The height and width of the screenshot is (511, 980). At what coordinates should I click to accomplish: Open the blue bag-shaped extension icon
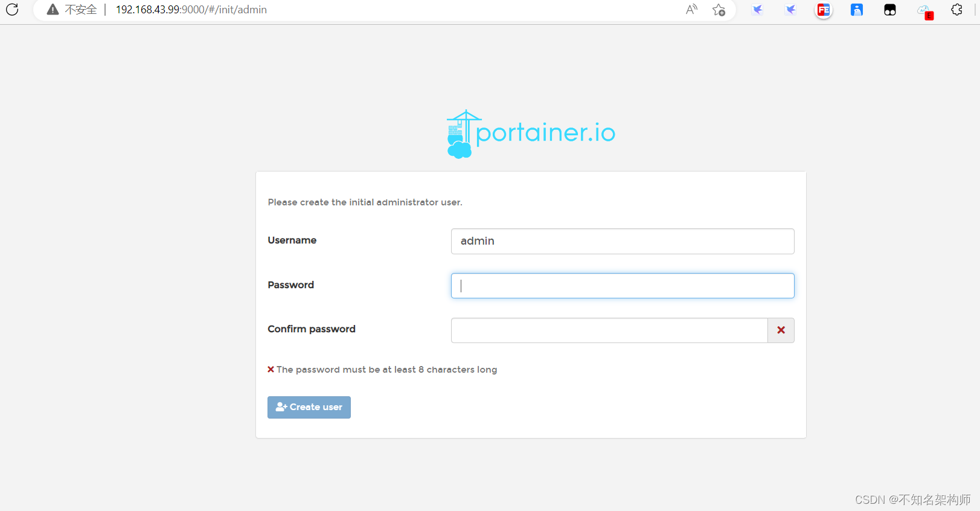click(857, 10)
